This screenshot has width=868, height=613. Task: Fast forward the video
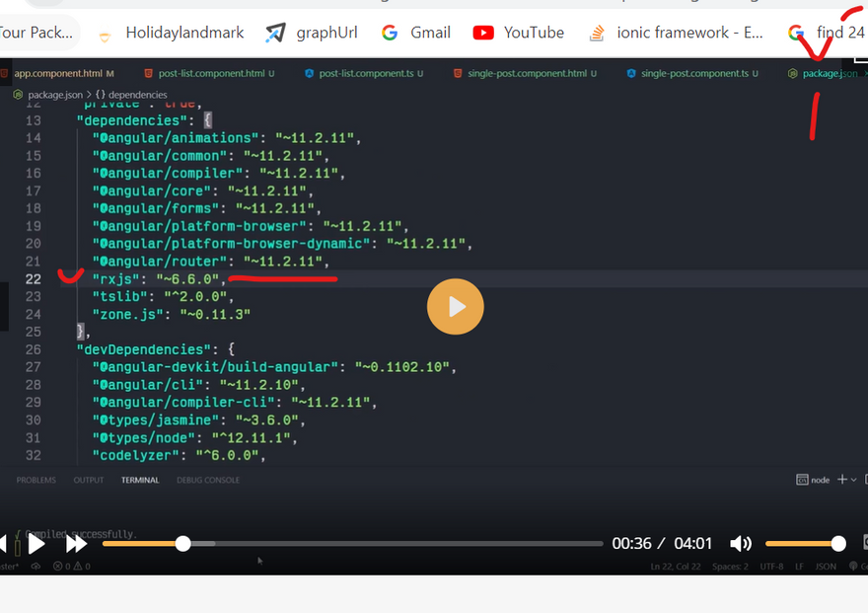pos(76,544)
